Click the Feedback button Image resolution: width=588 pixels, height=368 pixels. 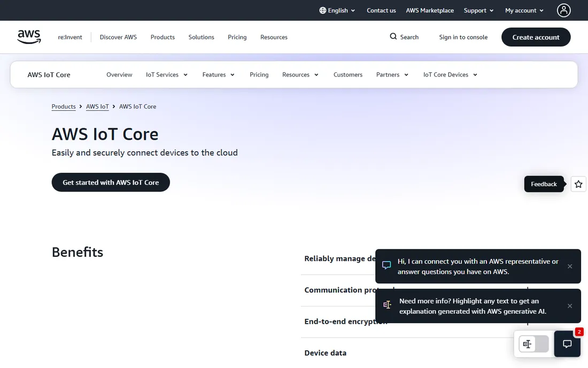(544, 184)
